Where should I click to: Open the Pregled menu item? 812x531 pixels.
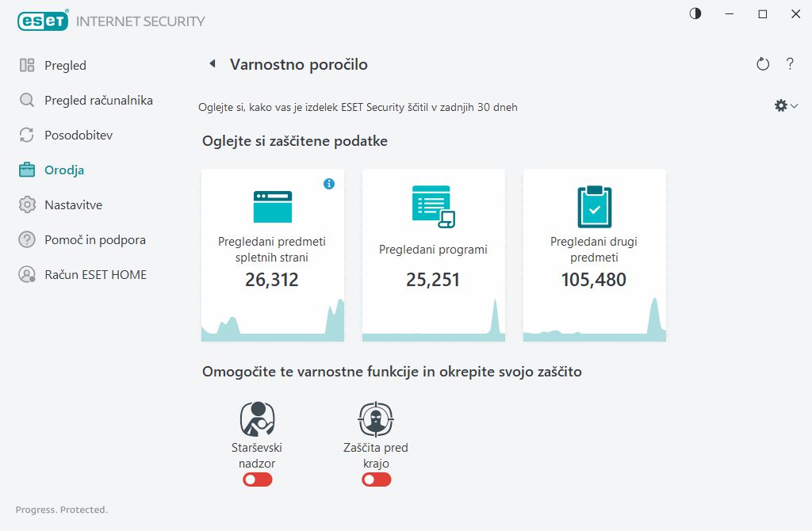(x=65, y=66)
